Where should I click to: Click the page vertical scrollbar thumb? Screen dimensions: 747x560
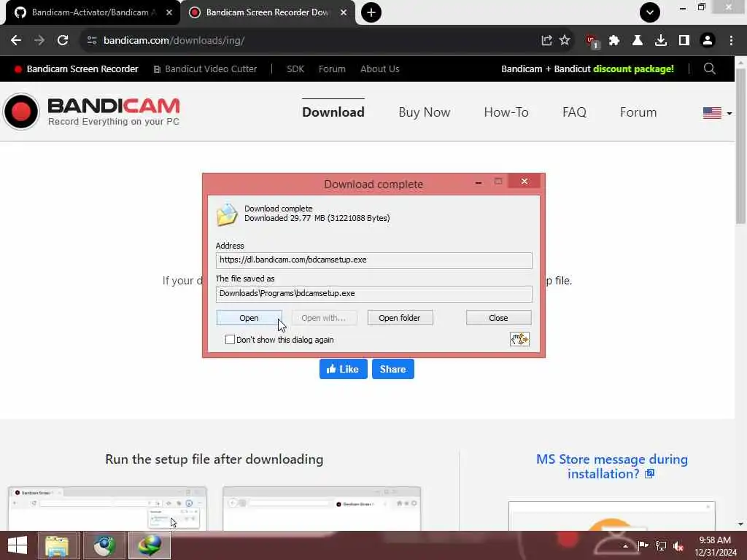pos(740,145)
